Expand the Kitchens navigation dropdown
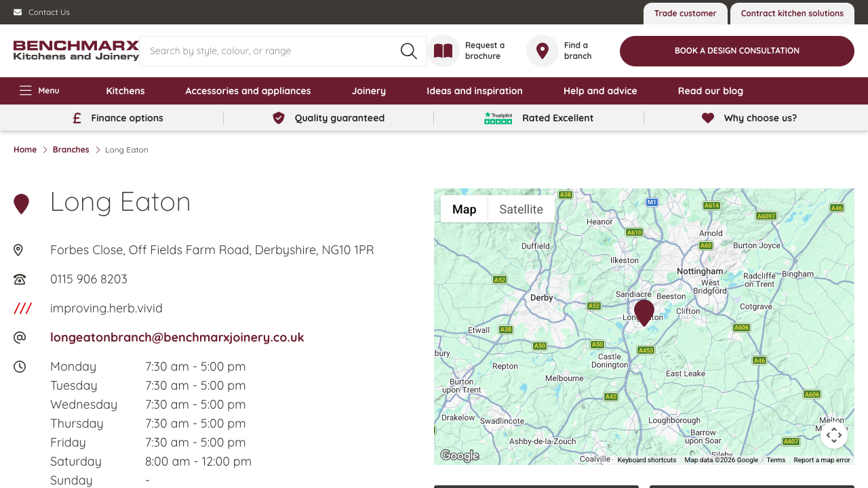Screen dimensions: 868x488 (x=125, y=91)
